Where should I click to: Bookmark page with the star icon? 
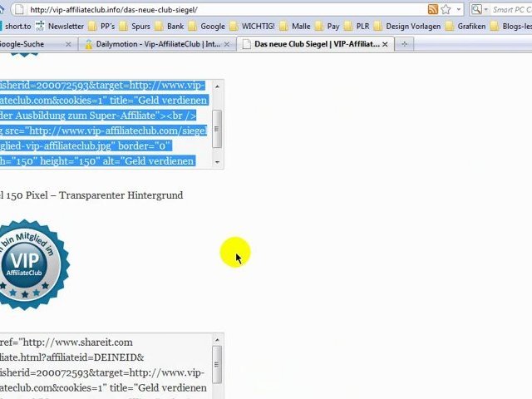tap(446, 10)
